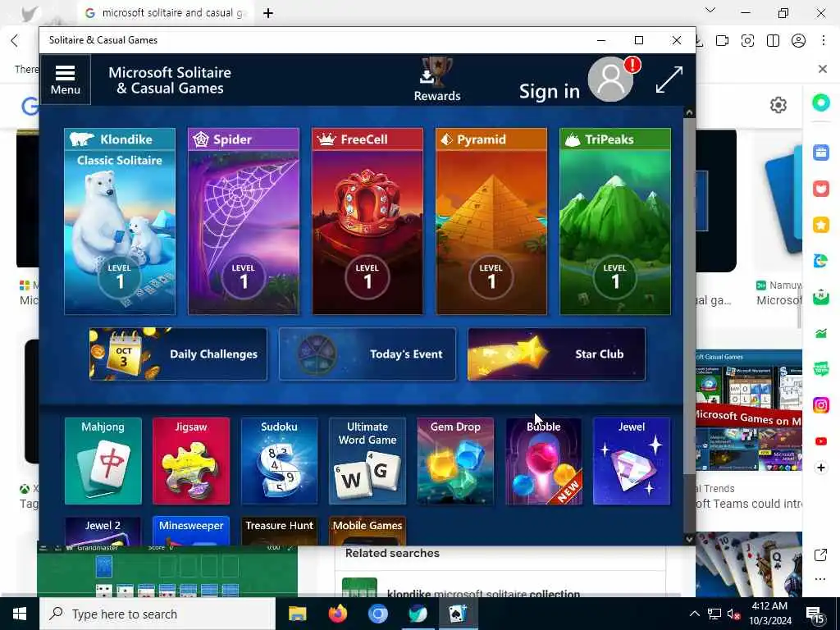The height and width of the screenshot is (630, 840).
Task: Click the muted volume tray icon
Action: point(733,614)
